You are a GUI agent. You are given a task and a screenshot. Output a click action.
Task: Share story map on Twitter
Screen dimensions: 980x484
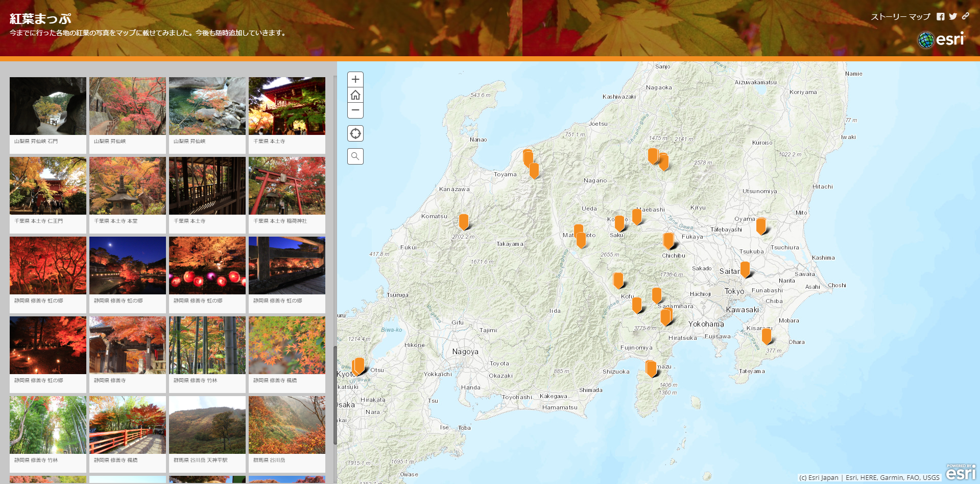coord(953,16)
